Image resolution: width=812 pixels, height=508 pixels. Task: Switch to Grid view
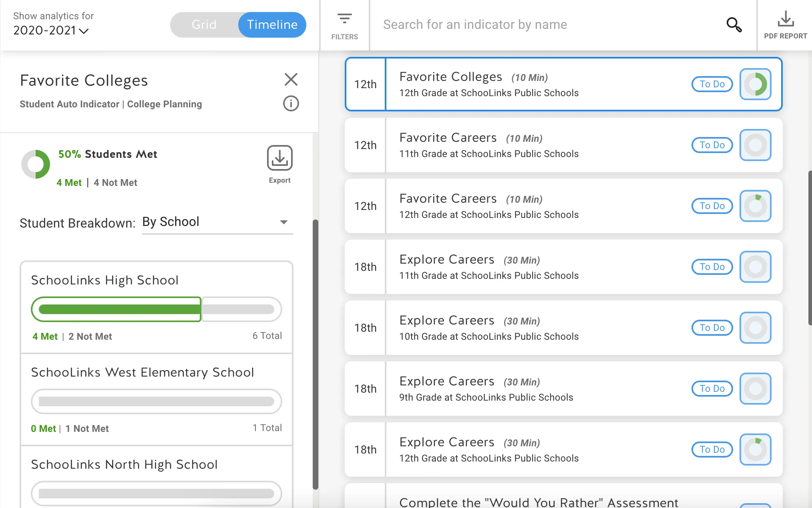click(204, 25)
